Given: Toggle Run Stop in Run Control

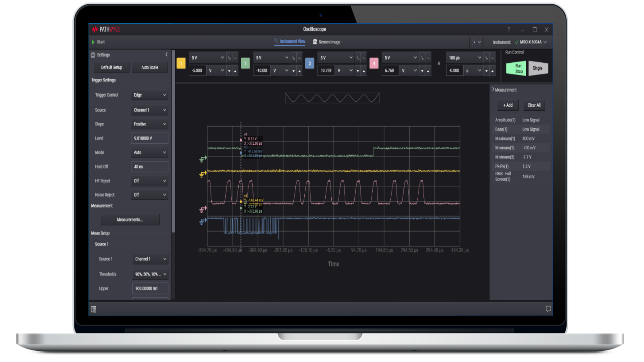Looking at the screenshot, I should [x=517, y=68].
